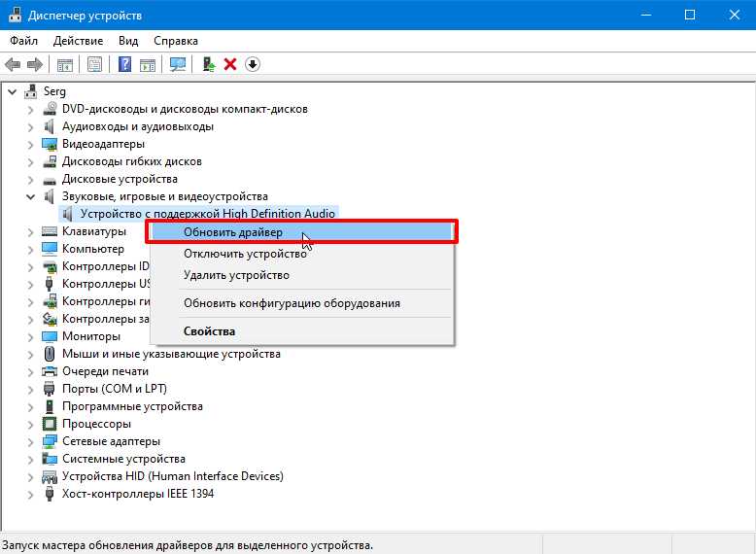The image size is (756, 554).
Task: Maximize the Диспетчер устройств window
Action: click(690, 15)
